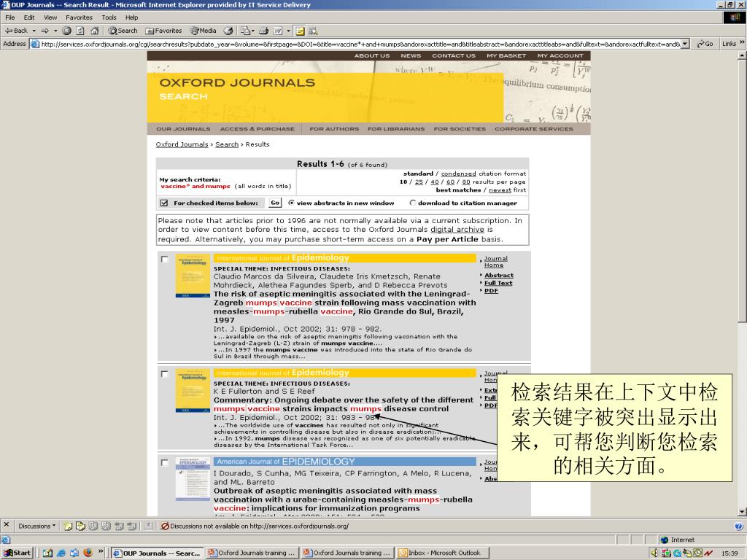Open the Help menu

pos(131,17)
